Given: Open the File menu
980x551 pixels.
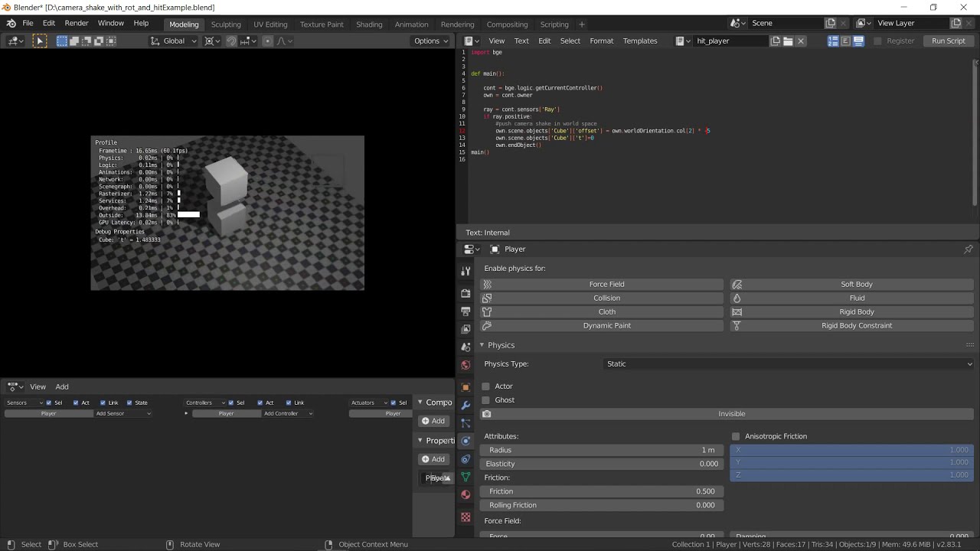Looking at the screenshot, I should 28,23.
